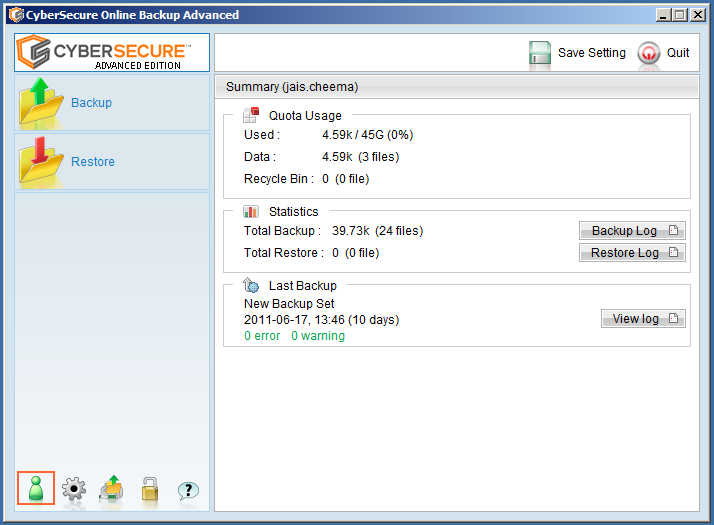Select the Restore text link
Screen dimensions: 714x525
point(93,162)
